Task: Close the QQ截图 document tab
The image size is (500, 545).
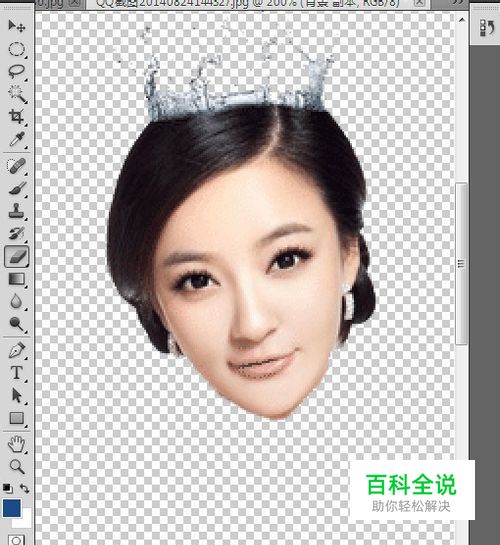Action: click(420, 3)
